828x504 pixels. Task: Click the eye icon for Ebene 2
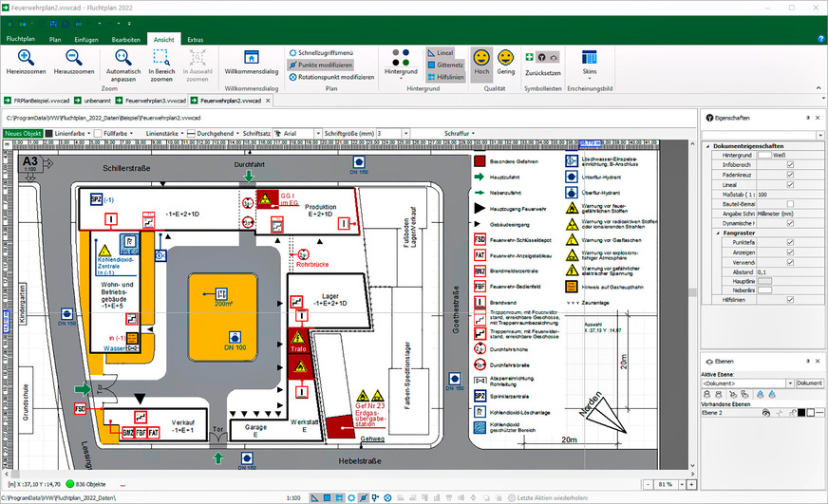pos(766,413)
